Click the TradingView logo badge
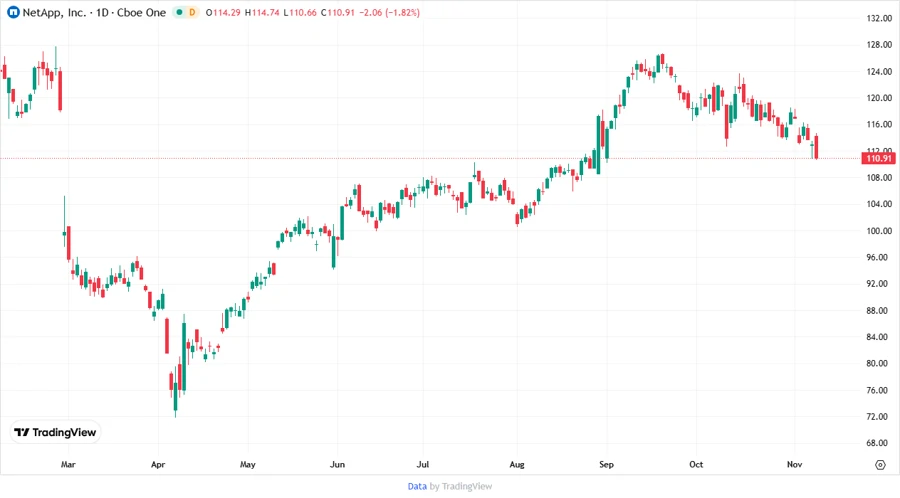The width and height of the screenshot is (900, 498). pos(55,433)
